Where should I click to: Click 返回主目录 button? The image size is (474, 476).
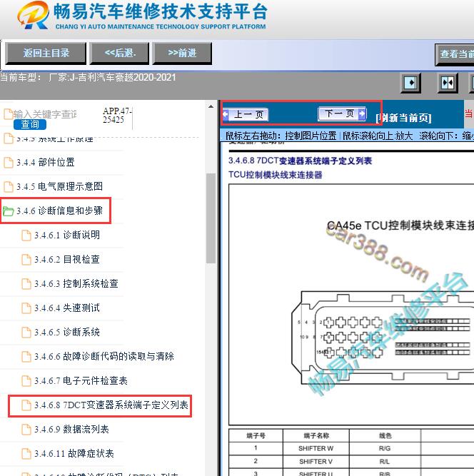coord(46,54)
